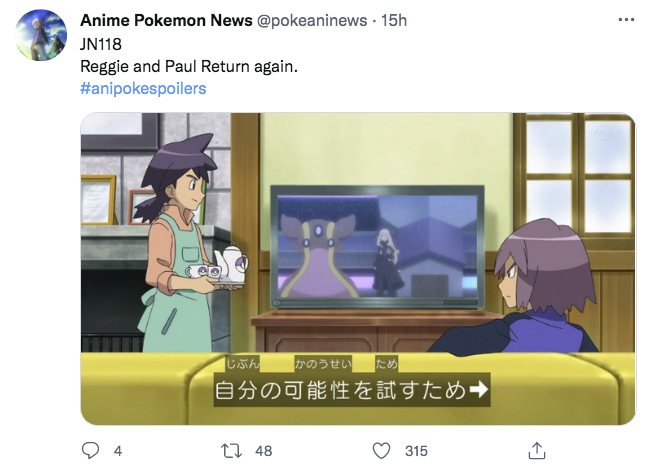Click the tweet text mentioning Reggie and Paul

(189, 67)
